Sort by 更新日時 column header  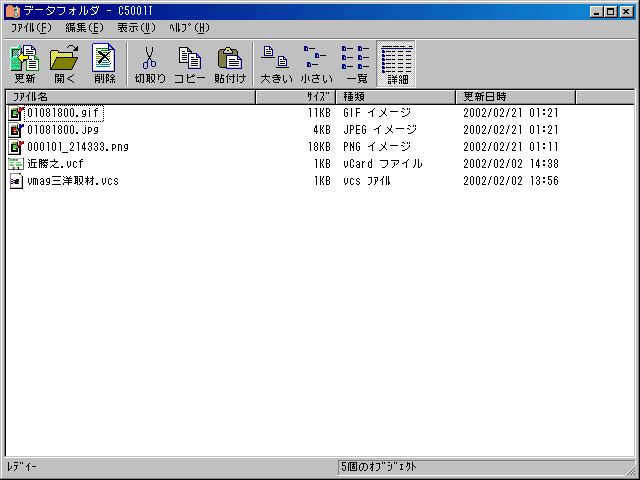pos(515,97)
